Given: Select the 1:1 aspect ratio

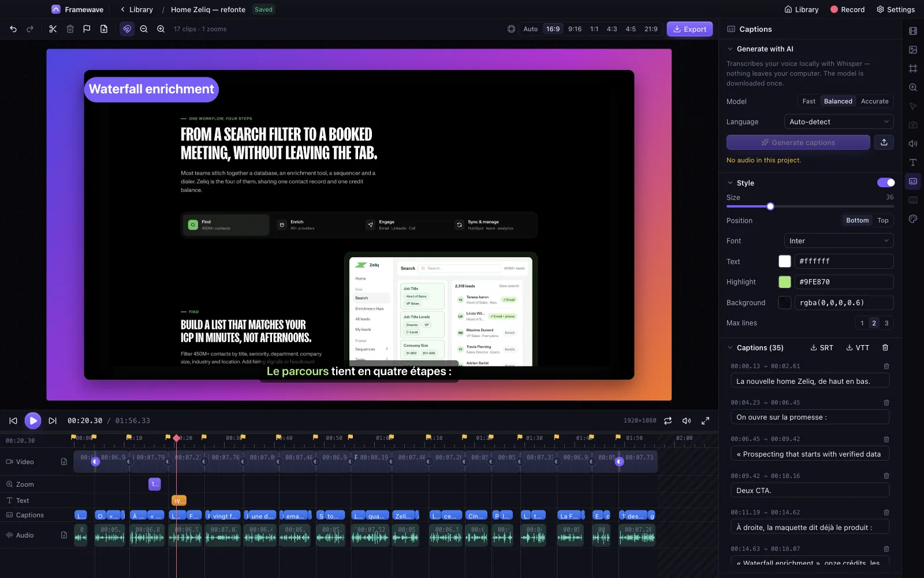Looking at the screenshot, I should (x=594, y=29).
